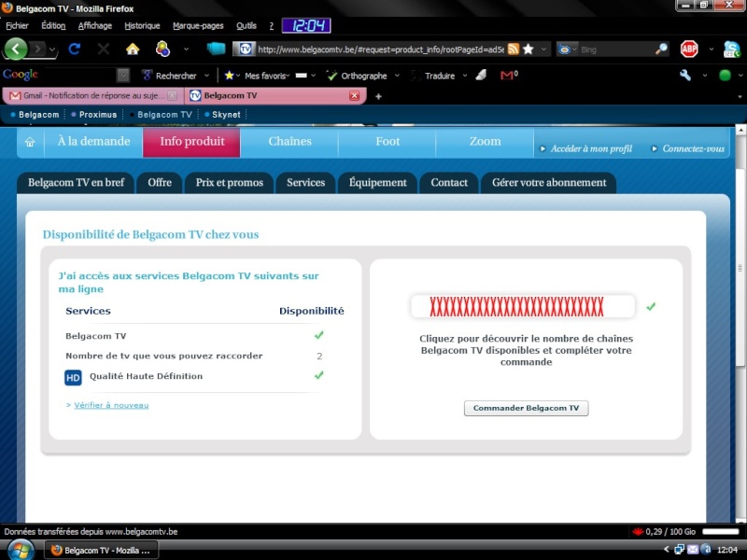
Task: Open the Foot navigation tab
Action: [x=388, y=142]
